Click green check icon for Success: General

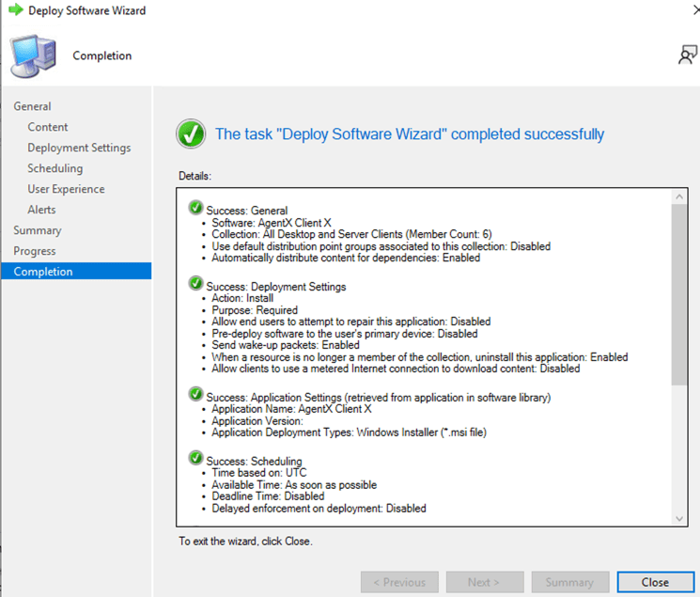[x=195, y=208]
